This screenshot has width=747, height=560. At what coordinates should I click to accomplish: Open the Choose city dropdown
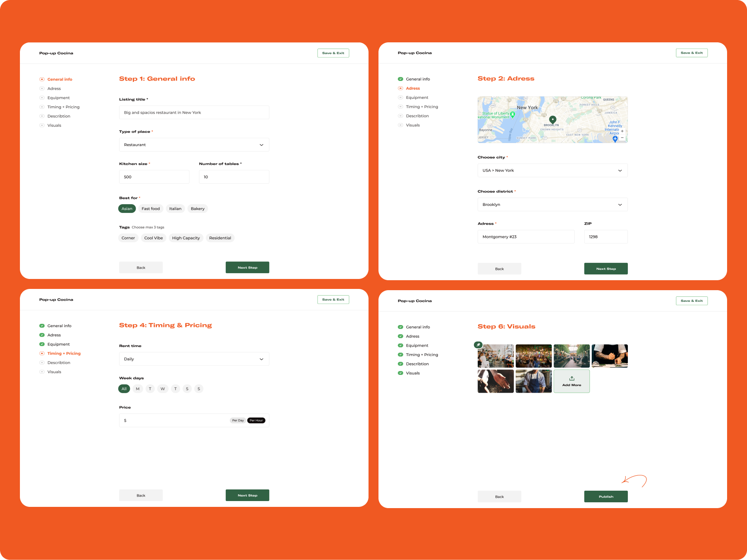552,171
